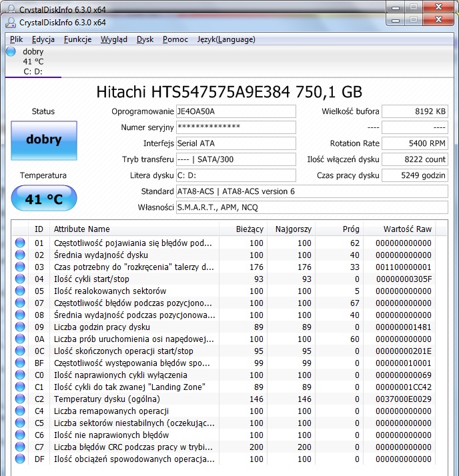Click the Rotation Rate field 5400 RPM
Image resolution: width=459 pixels, height=476 pixels.
click(x=415, y=143)
